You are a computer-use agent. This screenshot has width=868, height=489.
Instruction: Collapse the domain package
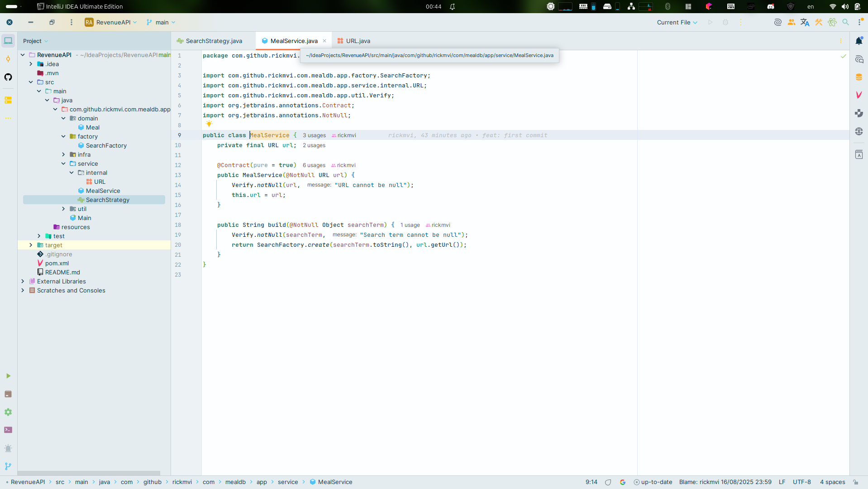63,118
